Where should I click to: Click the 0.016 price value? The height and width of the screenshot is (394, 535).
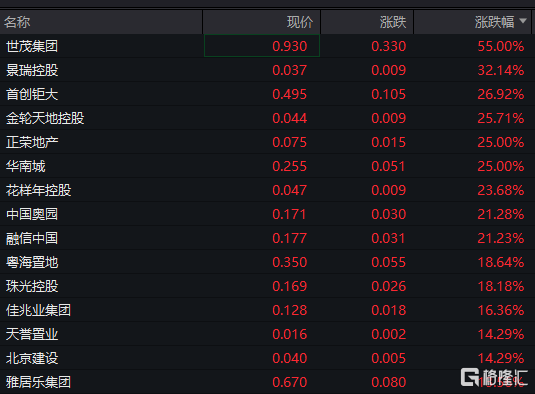[290, 334]
